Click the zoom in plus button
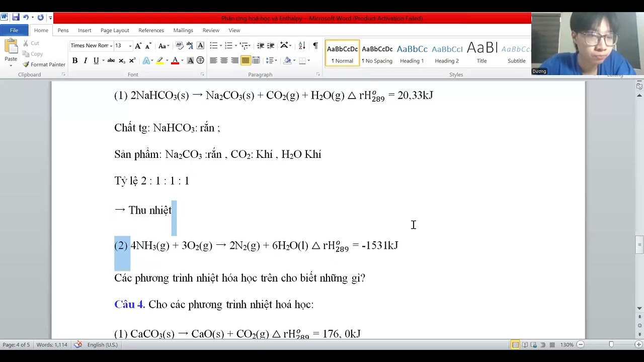The height and width of the screenshot is (362, 644). [x=639, y=344]
